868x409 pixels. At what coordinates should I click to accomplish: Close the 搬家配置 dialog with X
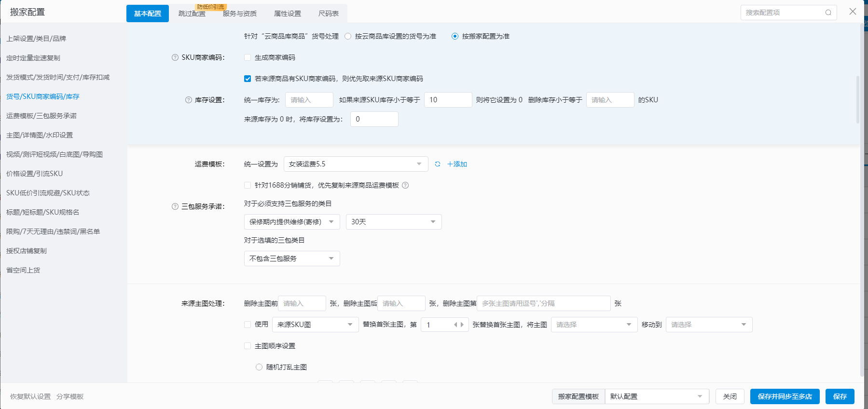click(x=853, y=12)
